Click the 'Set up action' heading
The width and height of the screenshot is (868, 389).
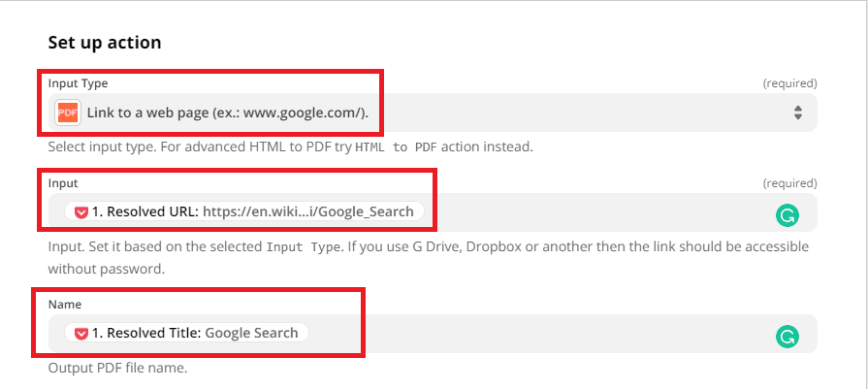click(105, 43)
